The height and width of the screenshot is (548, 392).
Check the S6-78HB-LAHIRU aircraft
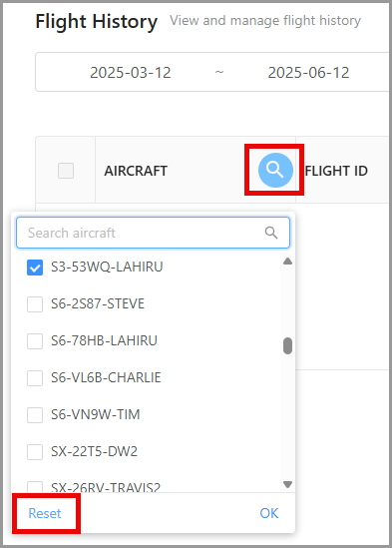click(35, 341)
